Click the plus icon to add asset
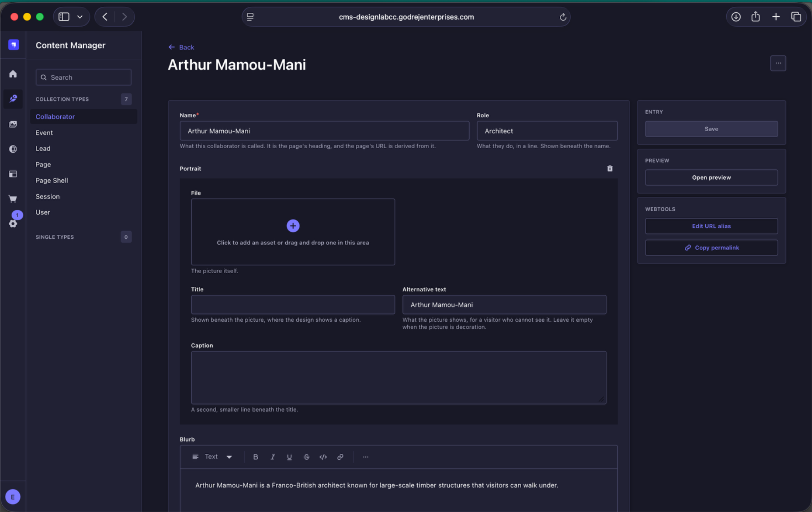The height and width of the screenshot is (512, 812). (293, 226)
